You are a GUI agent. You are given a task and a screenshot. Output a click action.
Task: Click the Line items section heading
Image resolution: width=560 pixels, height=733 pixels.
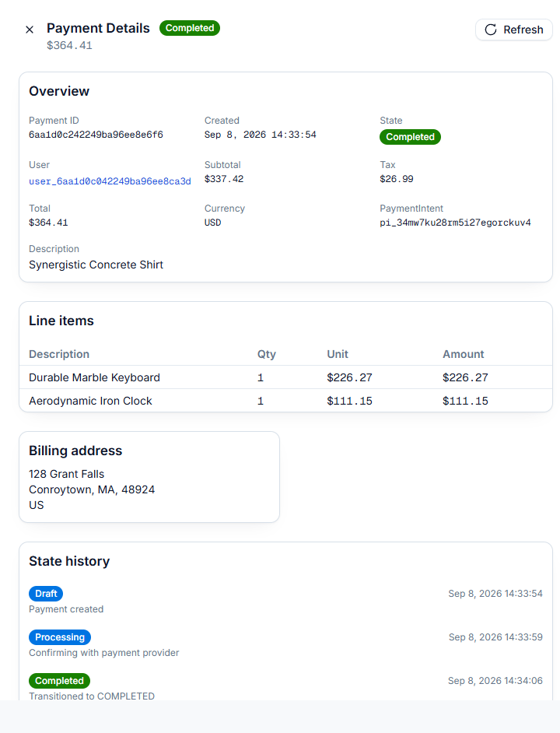tap(61, 321)
